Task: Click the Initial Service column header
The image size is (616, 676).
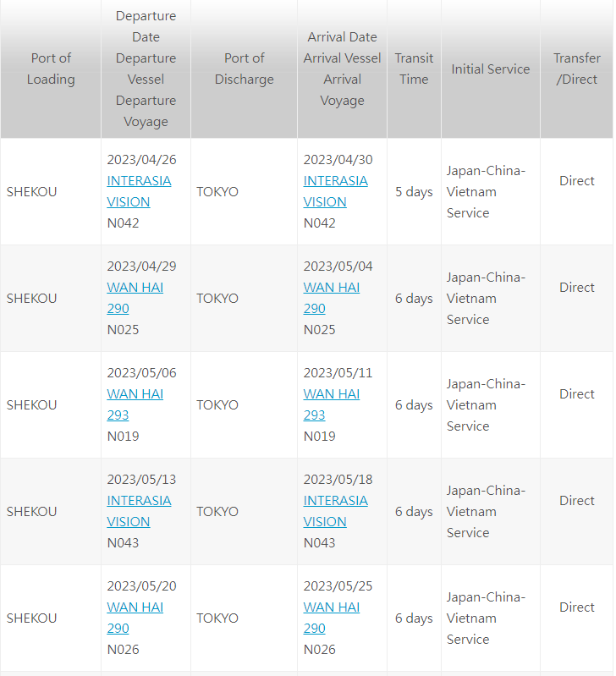Action: (491, 69)
